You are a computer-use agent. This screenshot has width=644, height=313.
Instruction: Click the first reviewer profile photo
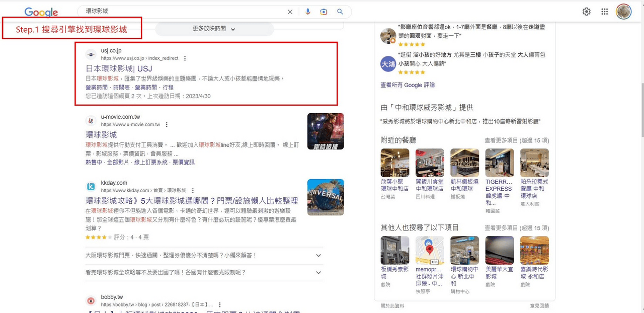[388, 35]
